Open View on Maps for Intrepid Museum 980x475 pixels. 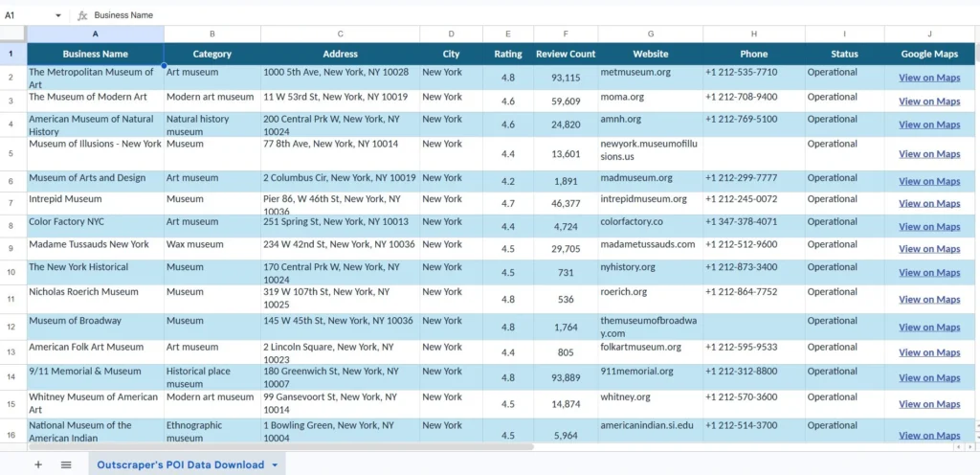pyautogui.click(x=929, y=203)
